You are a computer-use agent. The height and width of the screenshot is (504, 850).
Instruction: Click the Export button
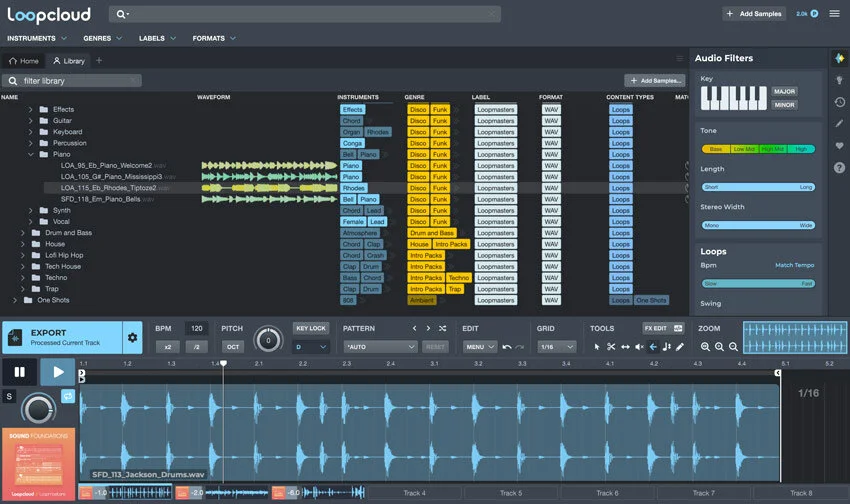[x=62, y=338]
